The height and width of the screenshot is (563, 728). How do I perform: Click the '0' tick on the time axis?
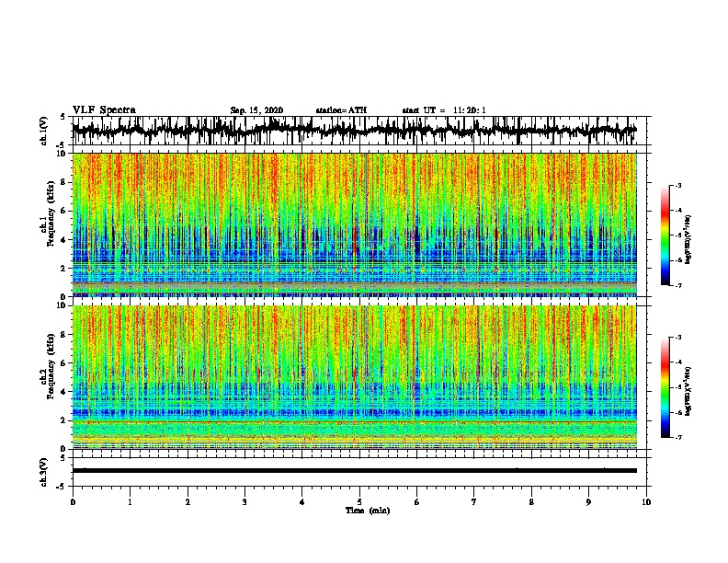73,502
